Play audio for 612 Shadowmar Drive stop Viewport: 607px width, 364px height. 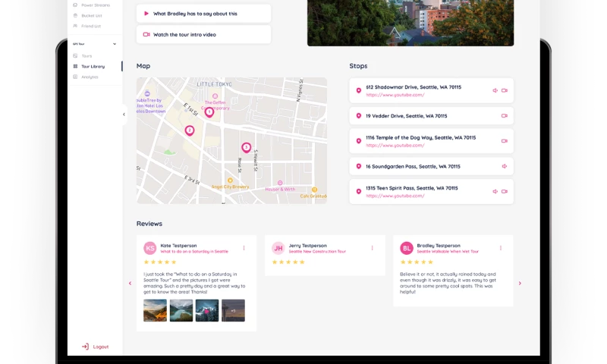495,90
